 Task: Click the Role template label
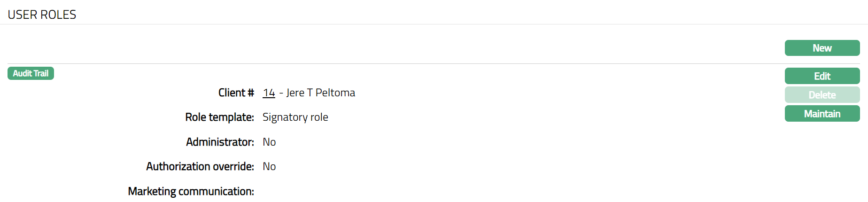[x=219, y=117]
